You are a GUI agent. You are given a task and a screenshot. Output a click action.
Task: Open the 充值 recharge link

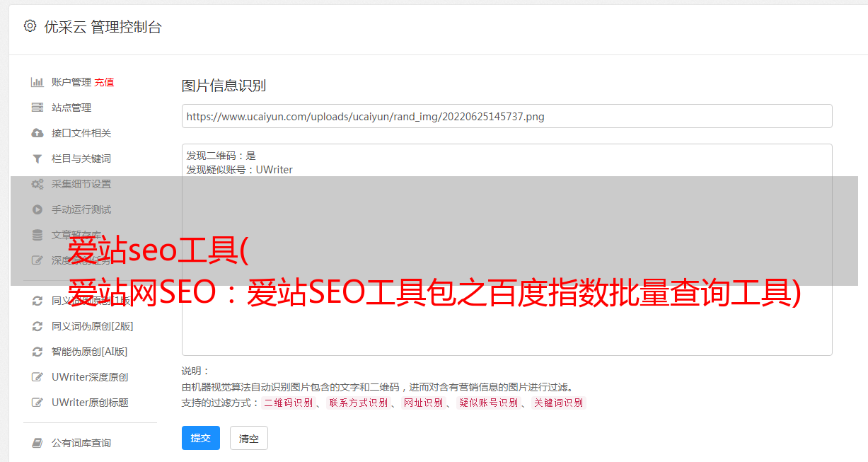click(x=104, y=82)
